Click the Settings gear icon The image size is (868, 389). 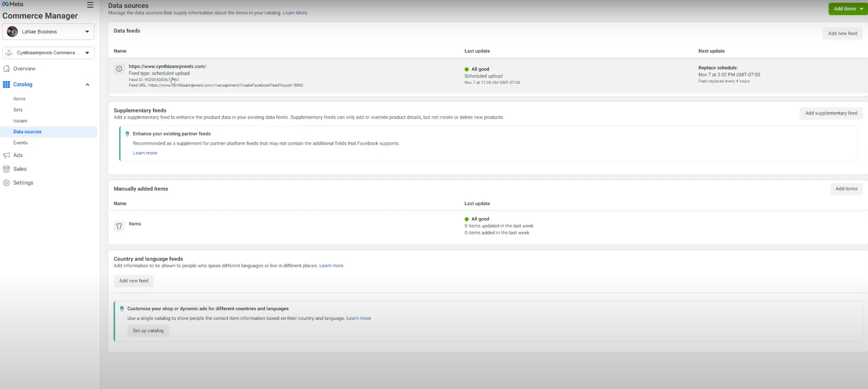click(6, 183)
